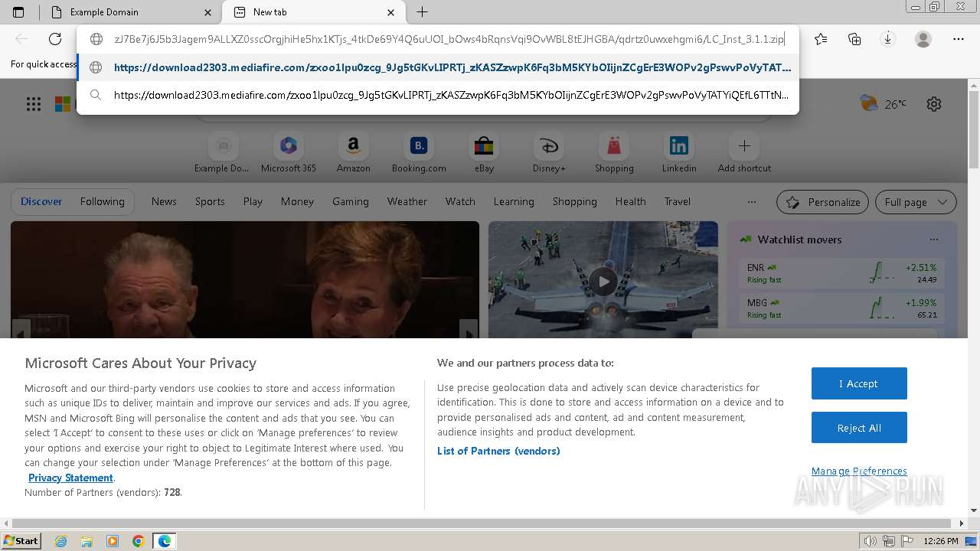
Task: Open Watchlist movers options ellipsis
Action: [x=934, y=240]
